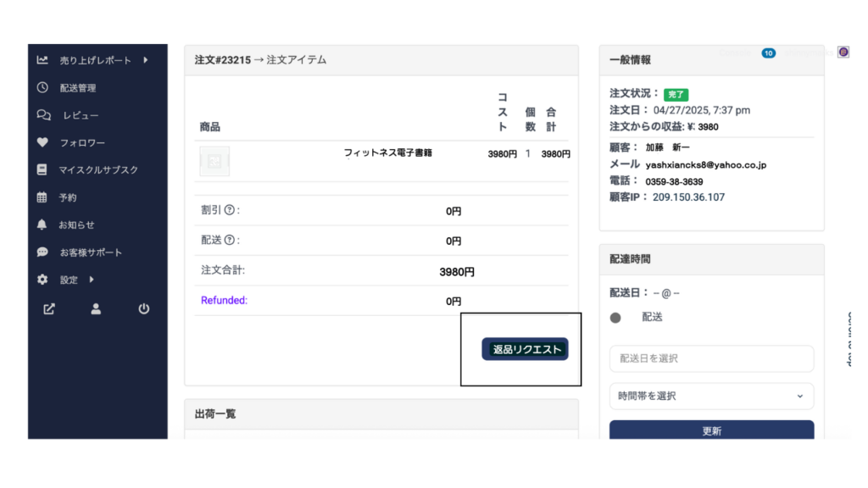Click the calendar icon for 予約

[x=42, y=197]
